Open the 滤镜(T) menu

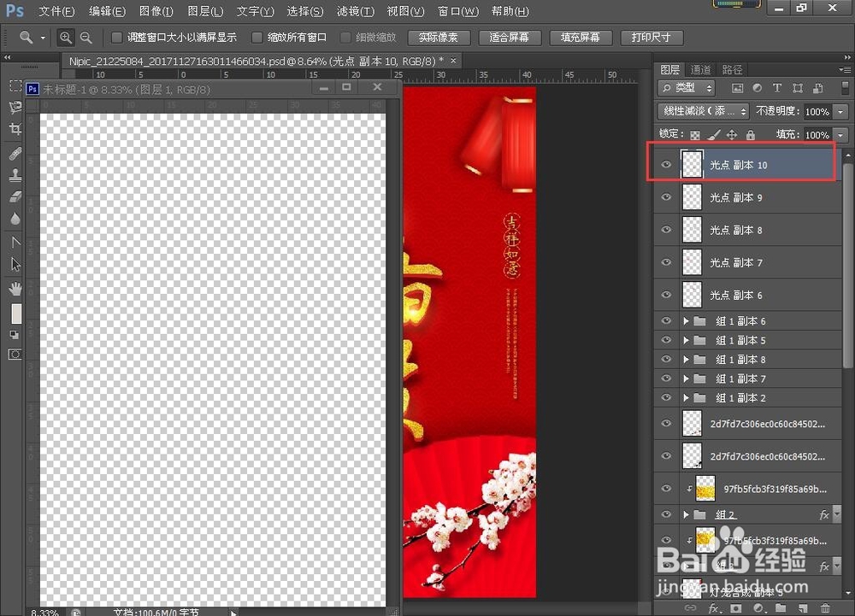[355, 11]
